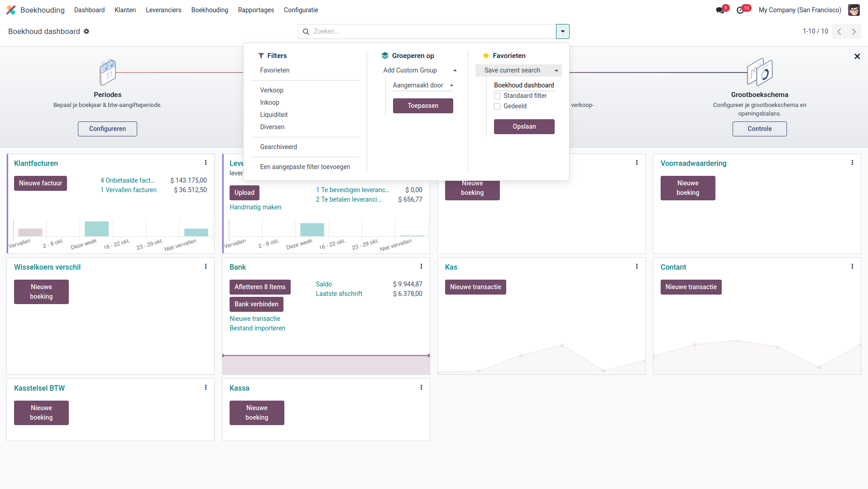Open the Rapportages menu
Screen dimensions: 868x489
pos(255,10)
